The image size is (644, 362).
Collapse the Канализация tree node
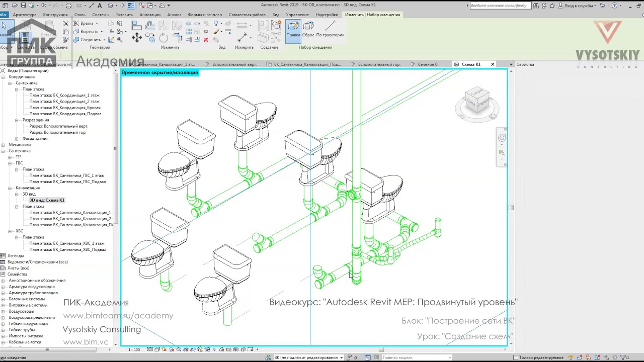(10, 188)
